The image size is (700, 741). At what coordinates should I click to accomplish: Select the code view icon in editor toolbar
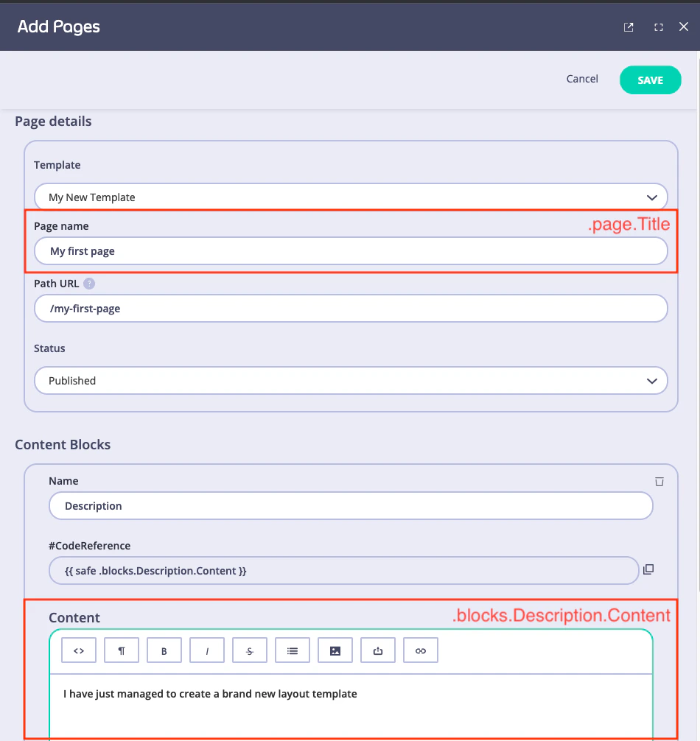coord(78,650)
